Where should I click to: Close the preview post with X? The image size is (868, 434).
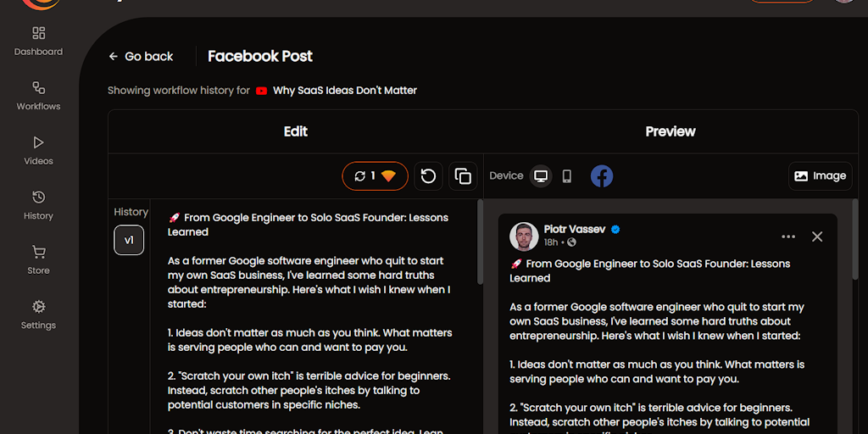[816, 237]
